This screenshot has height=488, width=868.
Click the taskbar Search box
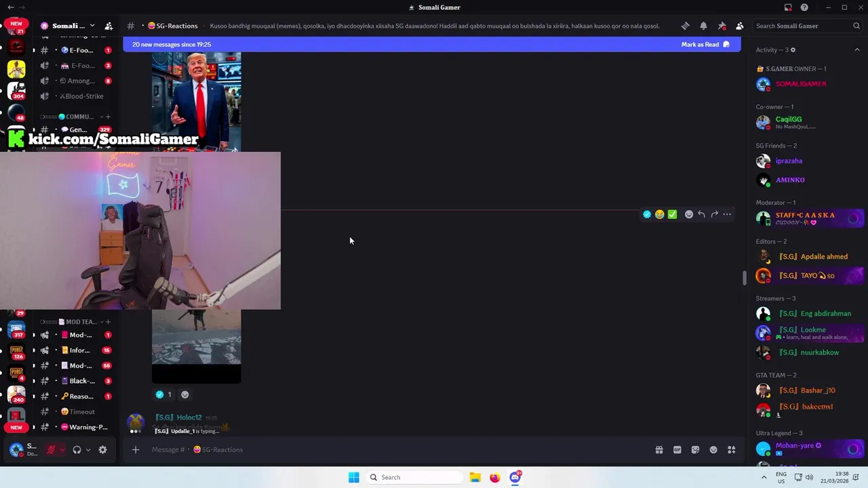coord(414,477)
